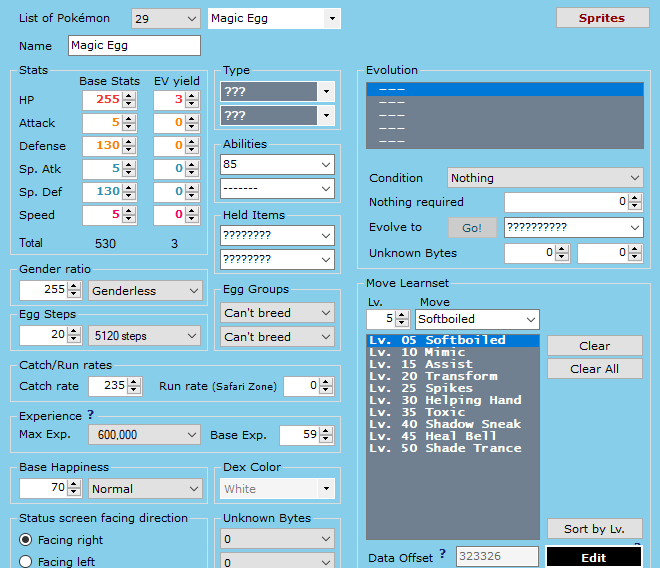Adjust the Nothing required value stepper
660x568 pixels.
tap(635, 202)
